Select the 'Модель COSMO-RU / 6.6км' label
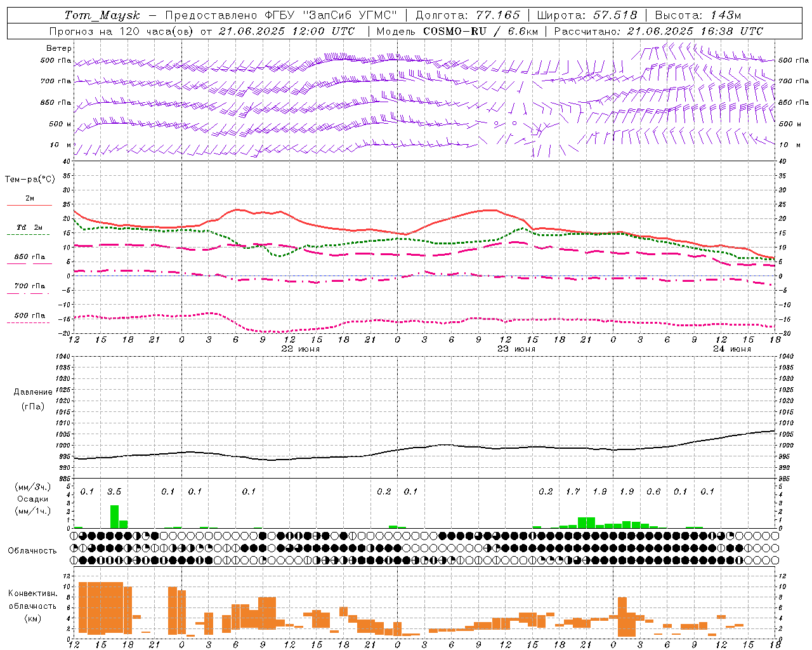812x650 pixels. click(x=457, y=31)
